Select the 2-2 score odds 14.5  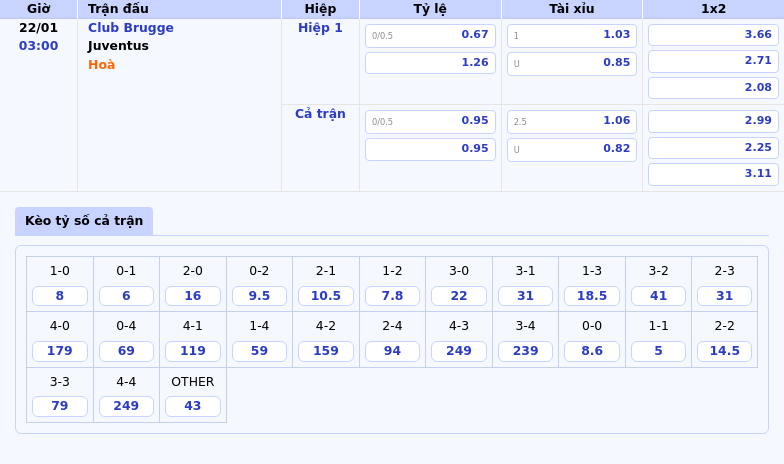(724, 351)
